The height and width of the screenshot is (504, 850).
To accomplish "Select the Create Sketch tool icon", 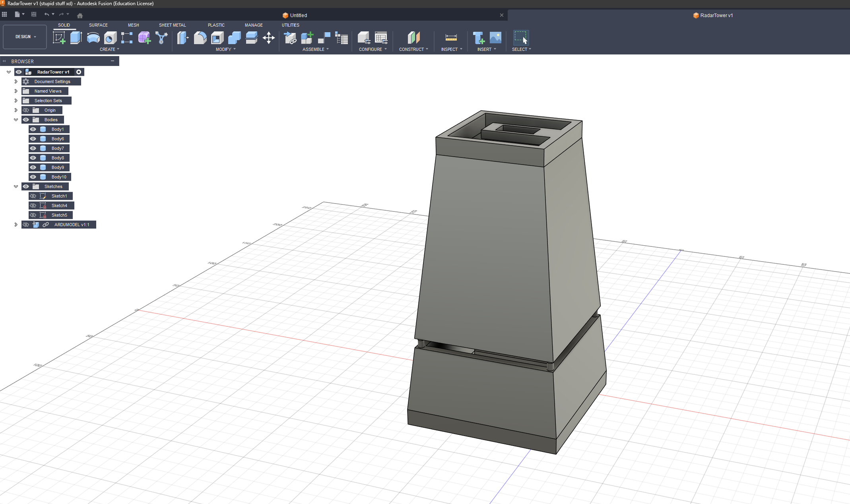I will click(x=59, y=38).
